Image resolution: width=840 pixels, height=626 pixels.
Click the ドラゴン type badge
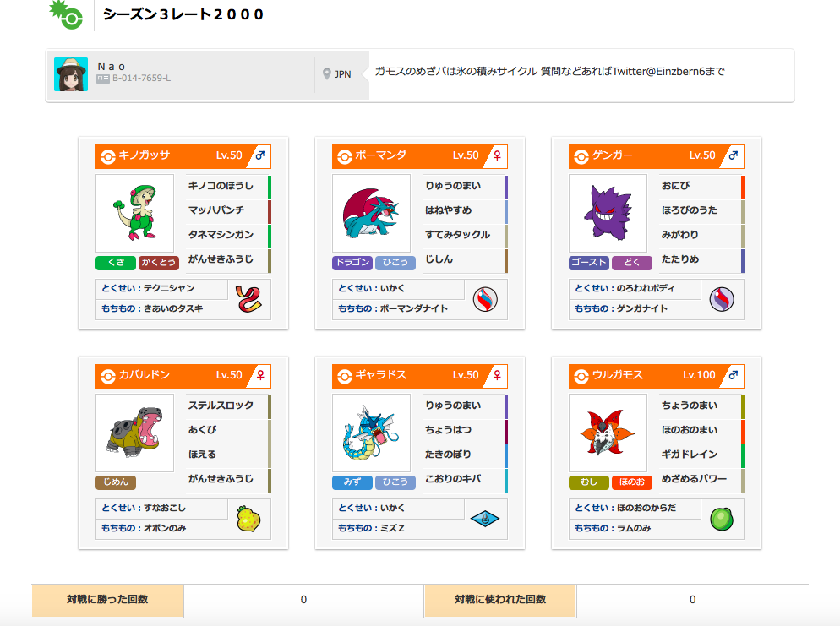tap(352, 263)
